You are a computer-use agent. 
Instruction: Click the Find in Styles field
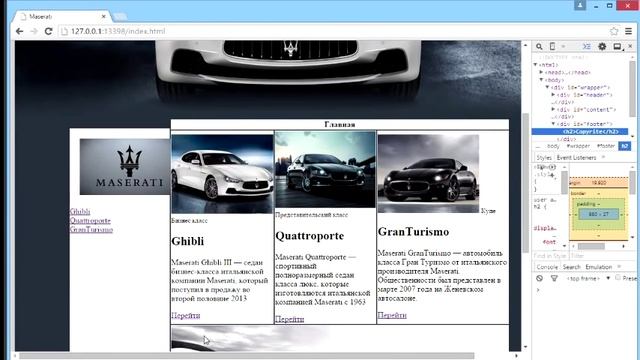(550, 256)
